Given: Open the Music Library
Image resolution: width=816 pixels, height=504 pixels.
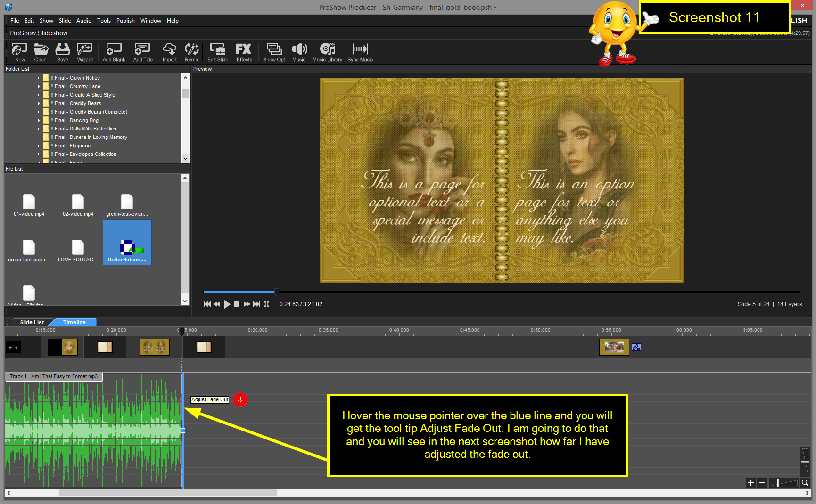Looking at the screenshot, I should (x=327, y=52).
